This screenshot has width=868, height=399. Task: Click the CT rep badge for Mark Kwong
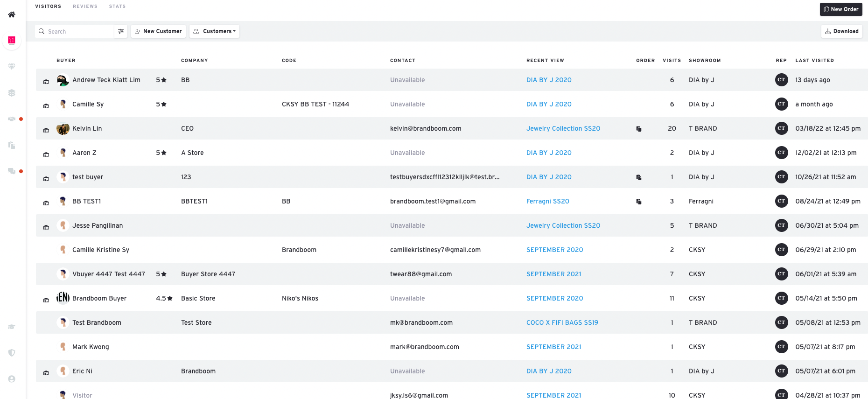click(x=781, y=347)
